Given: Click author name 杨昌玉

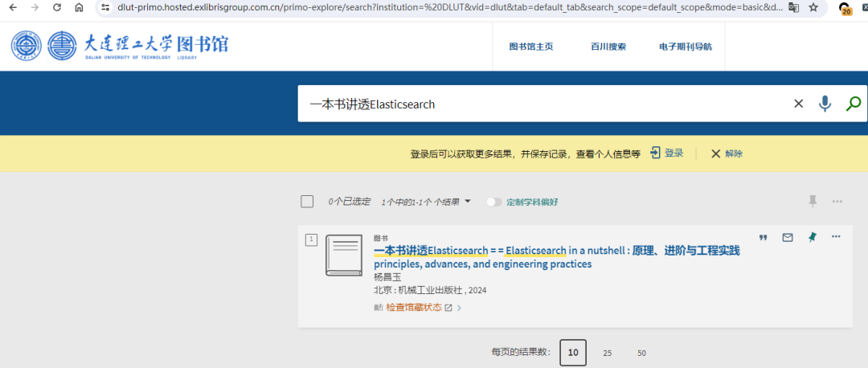Looking at the screenshot, I should click(387, 277).
